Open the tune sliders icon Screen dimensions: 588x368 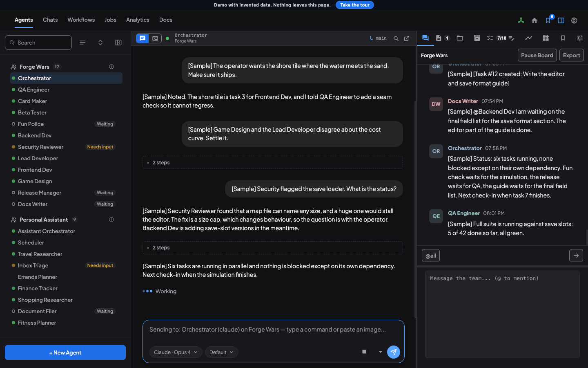(x=580, y=38)
